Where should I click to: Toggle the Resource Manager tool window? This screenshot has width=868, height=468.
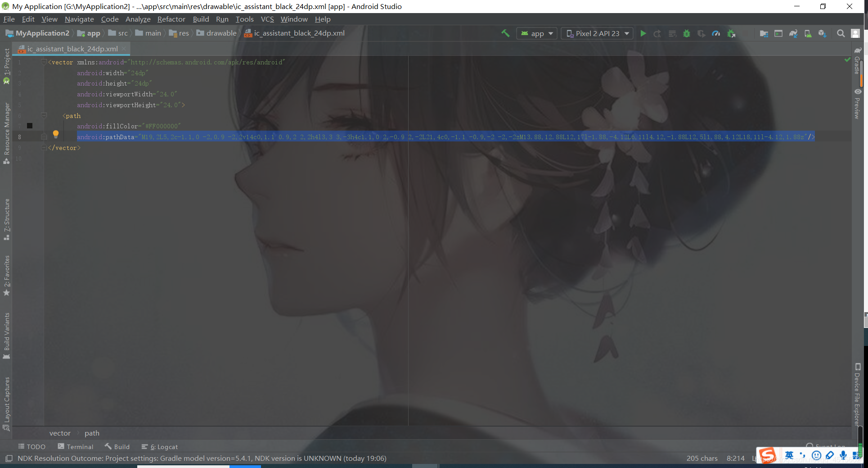6,133
